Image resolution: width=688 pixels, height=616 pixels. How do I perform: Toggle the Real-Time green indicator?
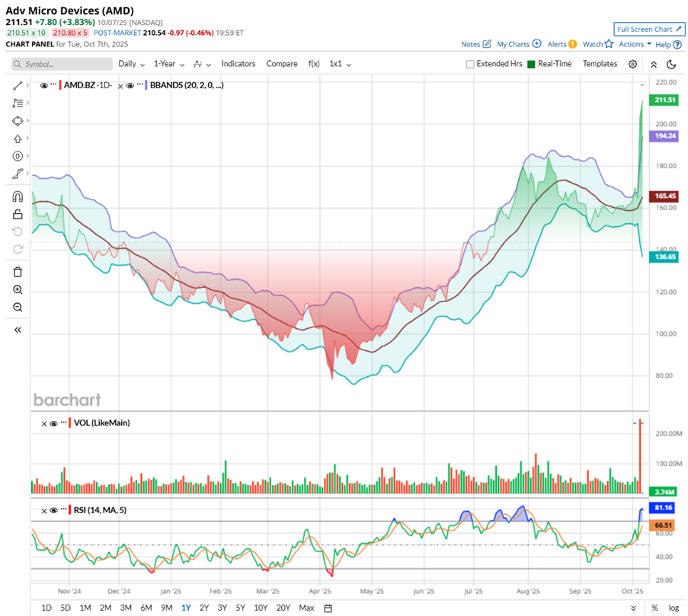click(531, 65)
